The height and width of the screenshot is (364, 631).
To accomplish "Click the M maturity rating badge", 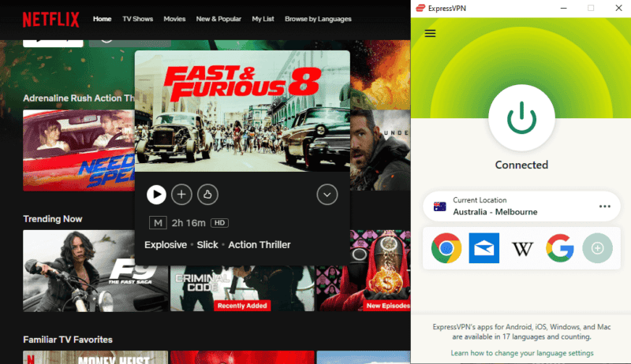I will pos(158,223).
